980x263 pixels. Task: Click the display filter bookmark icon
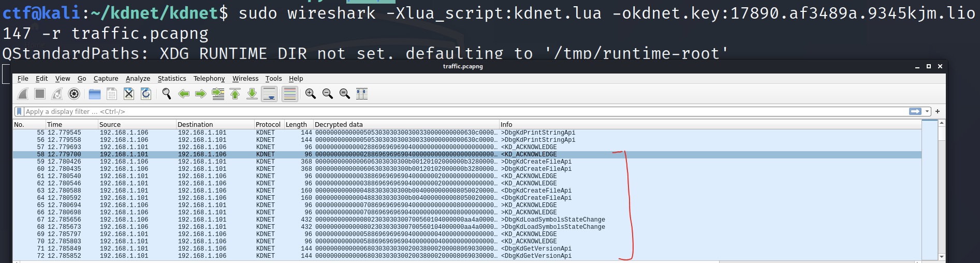[19, 111]
